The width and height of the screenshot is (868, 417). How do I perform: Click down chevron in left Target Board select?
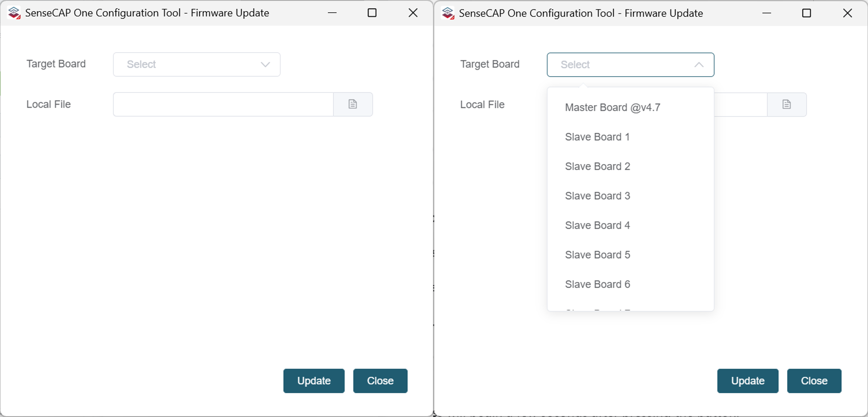[265, 64]
